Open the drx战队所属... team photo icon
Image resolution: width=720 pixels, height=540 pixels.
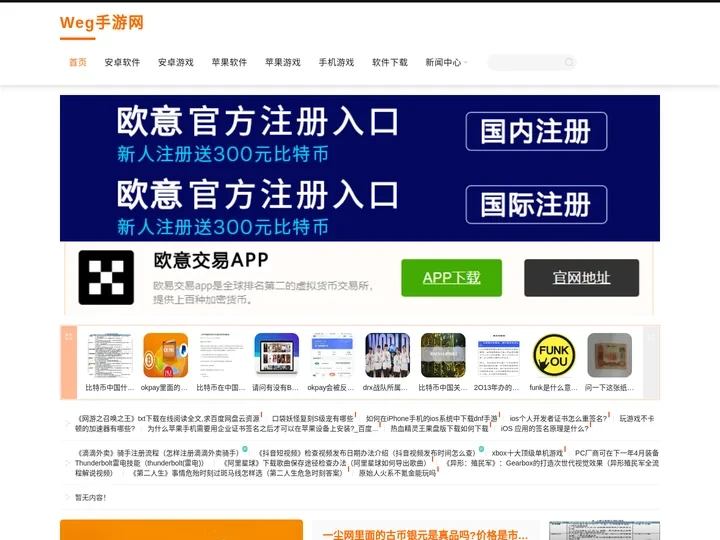click(388, 355)
